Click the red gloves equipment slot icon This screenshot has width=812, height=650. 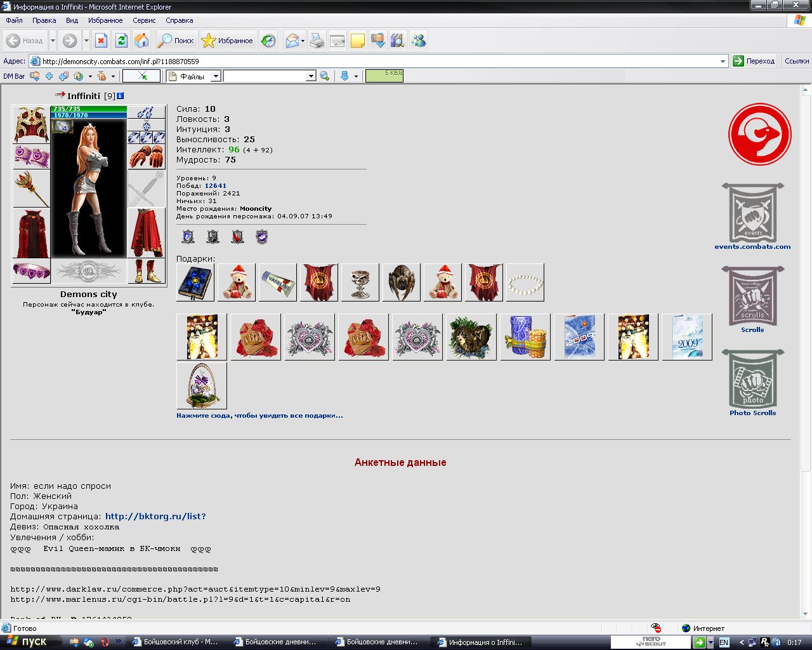[x=147, y=157]
